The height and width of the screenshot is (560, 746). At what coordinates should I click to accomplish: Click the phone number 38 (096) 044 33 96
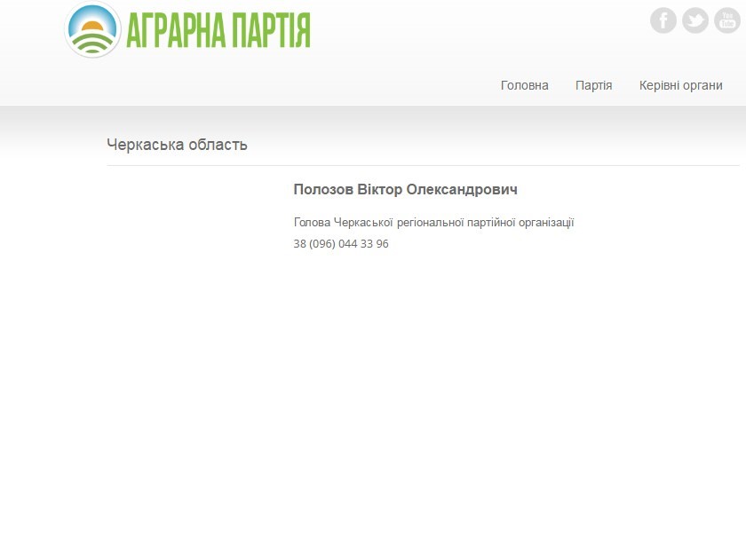point(341,243)
